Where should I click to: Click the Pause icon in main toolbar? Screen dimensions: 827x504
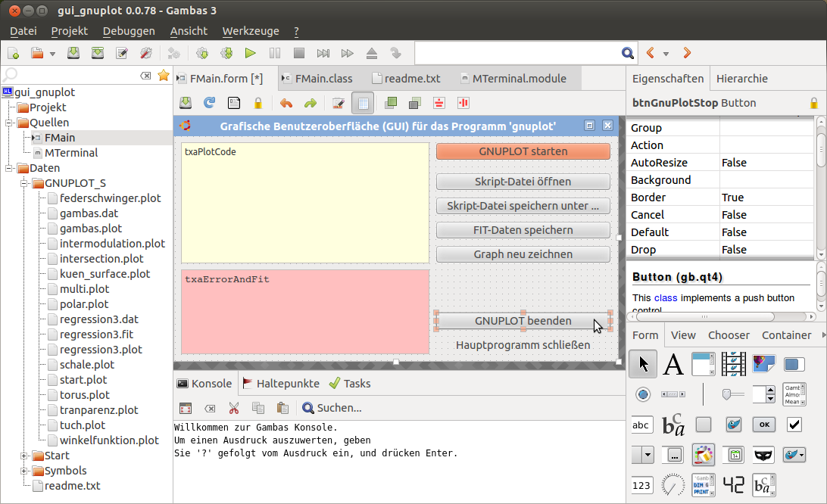coord(275,54)
